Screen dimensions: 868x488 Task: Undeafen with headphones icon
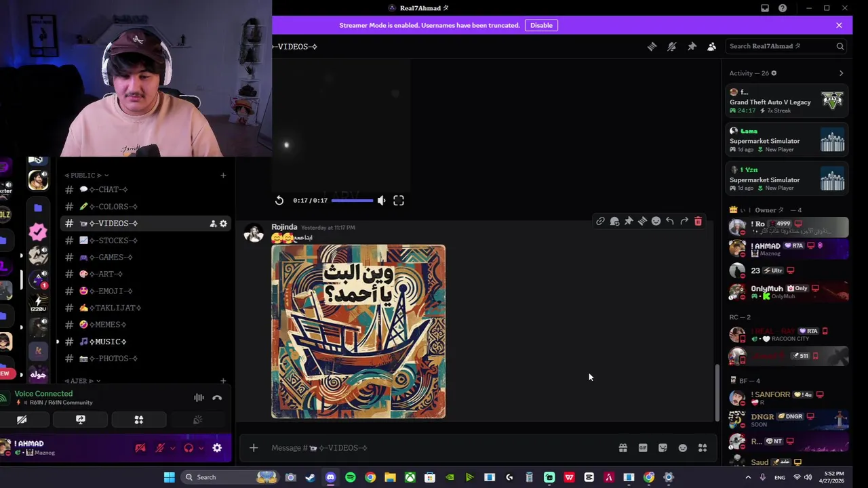click(x=189, y=448)
